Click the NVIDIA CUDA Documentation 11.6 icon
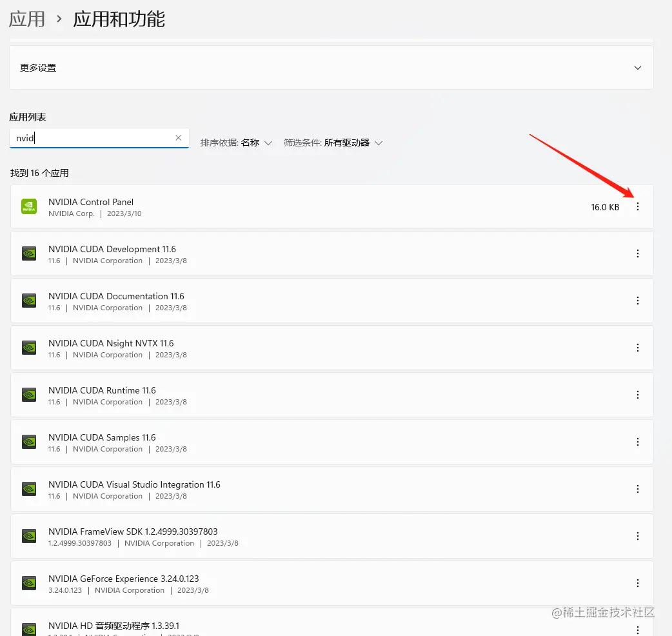This screenshot has height=636, width=672. tap(29, 301)
